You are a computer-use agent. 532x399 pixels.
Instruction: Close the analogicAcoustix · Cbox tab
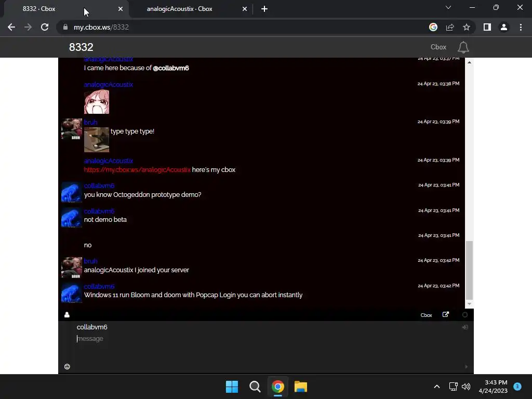(x=245, y=9)
